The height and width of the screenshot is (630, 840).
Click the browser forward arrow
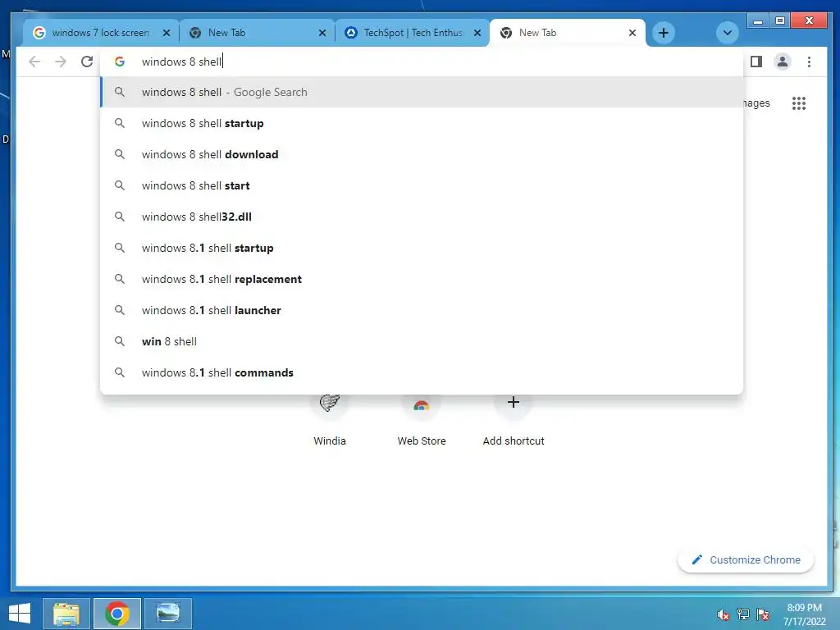(61, 62)
